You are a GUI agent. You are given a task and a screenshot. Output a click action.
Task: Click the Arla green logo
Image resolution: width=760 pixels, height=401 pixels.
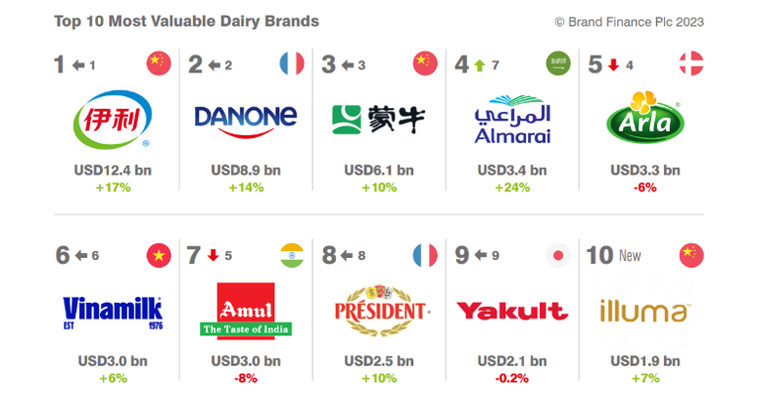coord(644,118)
